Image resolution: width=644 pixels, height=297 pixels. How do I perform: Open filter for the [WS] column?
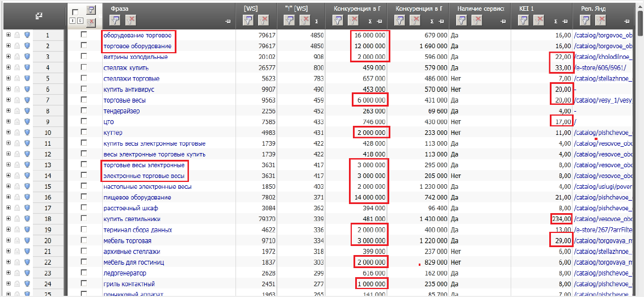coord(249,20)
